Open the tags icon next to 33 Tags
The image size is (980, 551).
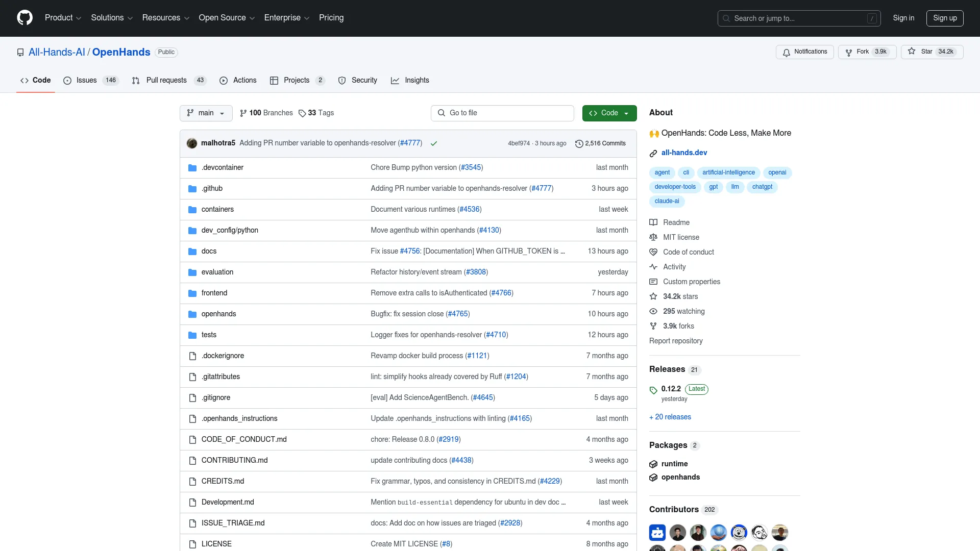[x=302, y=113]
